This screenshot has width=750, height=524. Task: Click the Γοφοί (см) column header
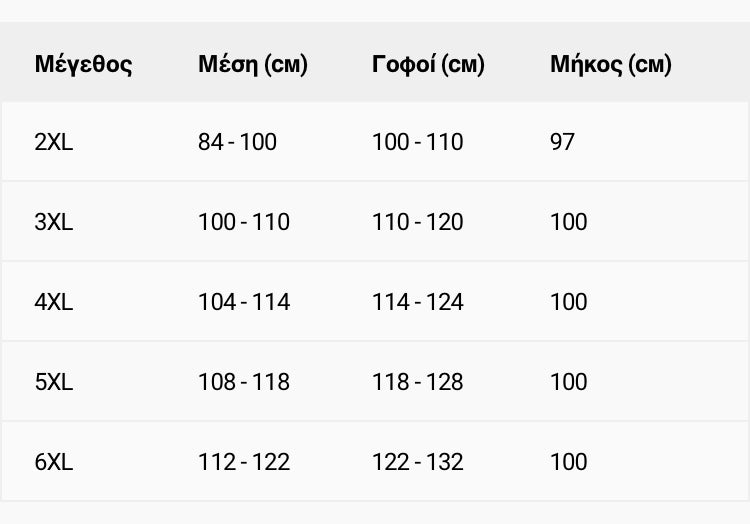429,64
